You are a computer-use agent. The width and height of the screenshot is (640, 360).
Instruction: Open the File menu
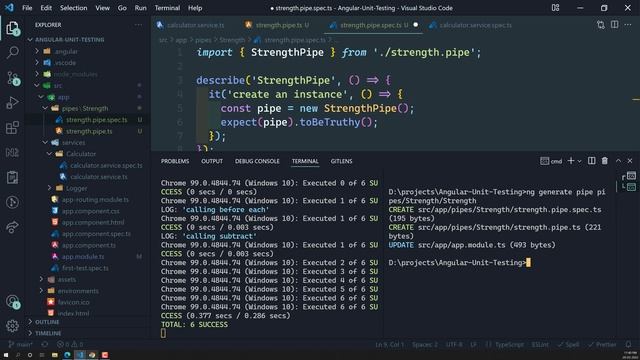(27, 8)
